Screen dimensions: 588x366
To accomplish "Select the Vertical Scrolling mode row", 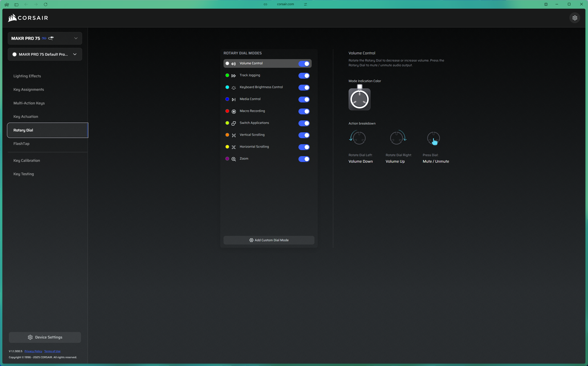I will tap(252, 135).
